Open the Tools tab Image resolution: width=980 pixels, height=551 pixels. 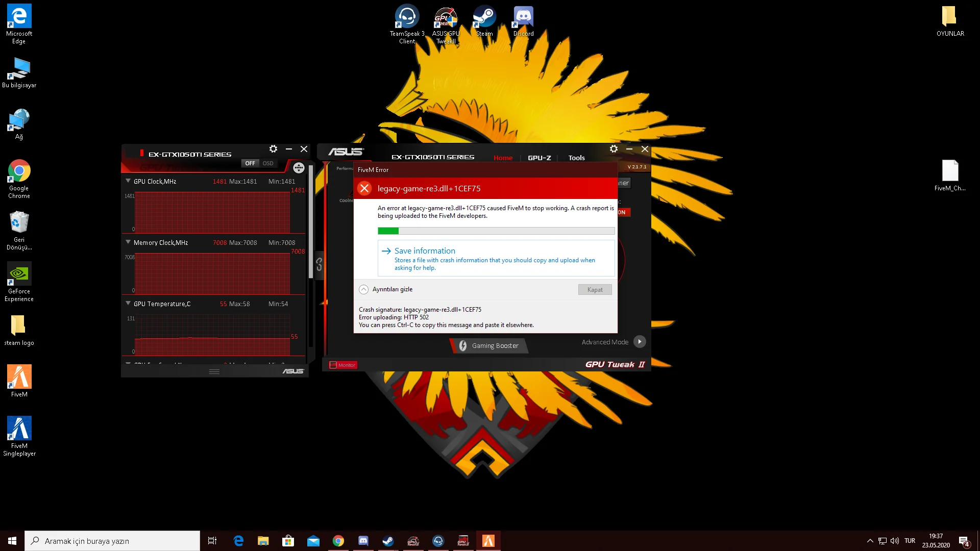pos(576,158)
